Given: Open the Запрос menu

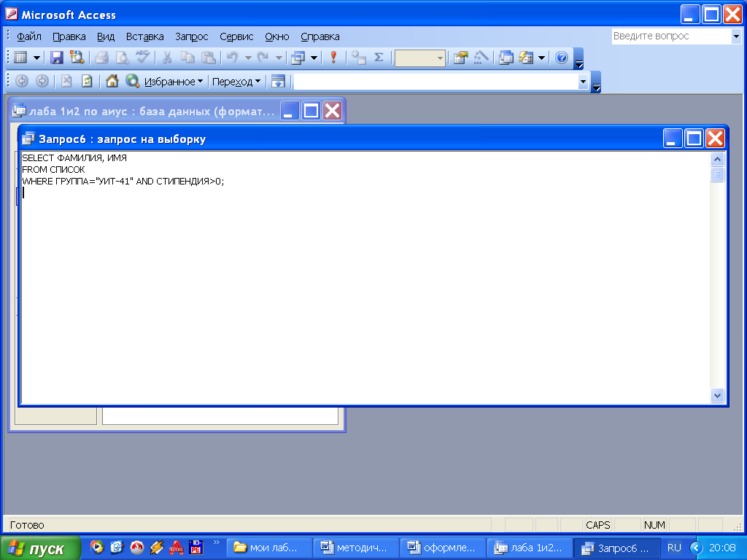Looking at the screenshot, I should (x=192, y=36).
